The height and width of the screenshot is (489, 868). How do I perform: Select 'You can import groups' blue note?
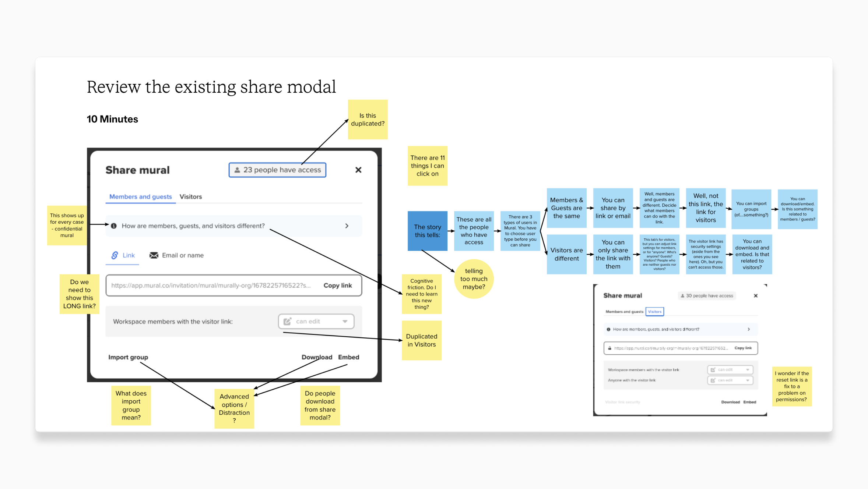(x=751, y=209)
